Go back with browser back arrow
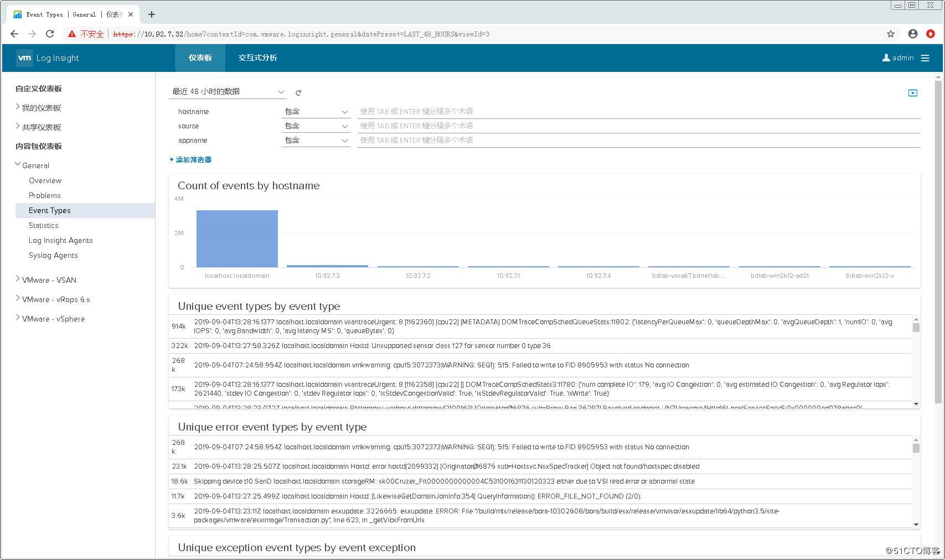 15,34
